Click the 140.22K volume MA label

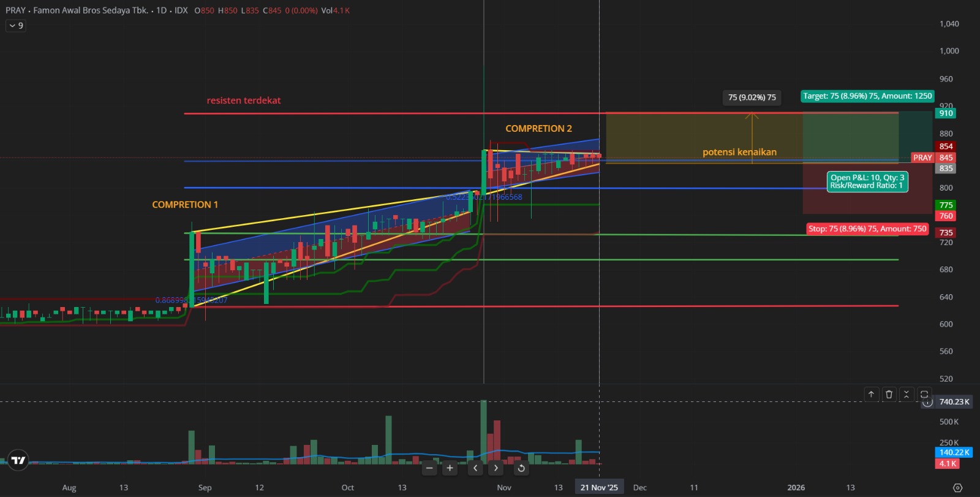[x=954, y=453]
